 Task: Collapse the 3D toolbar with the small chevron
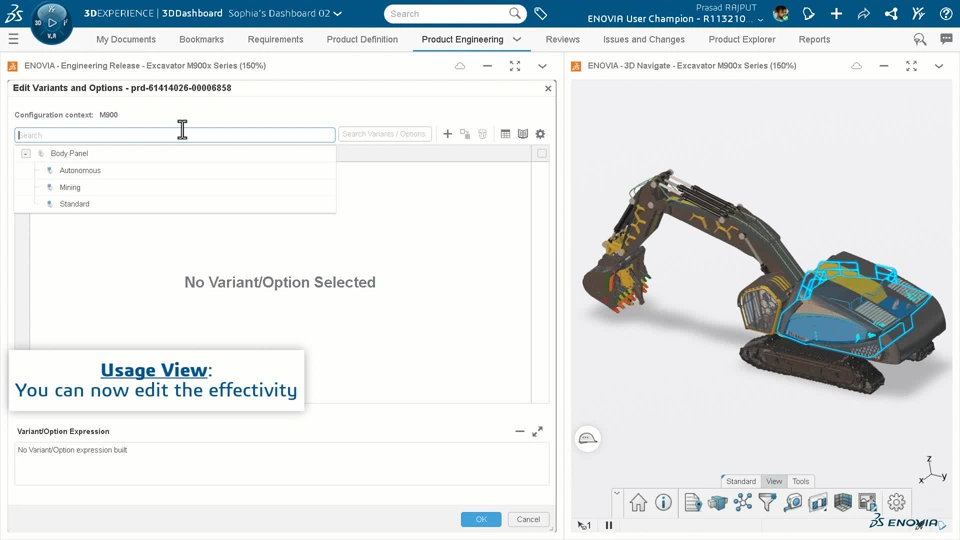pyautogui.click(x=617, y=493)
